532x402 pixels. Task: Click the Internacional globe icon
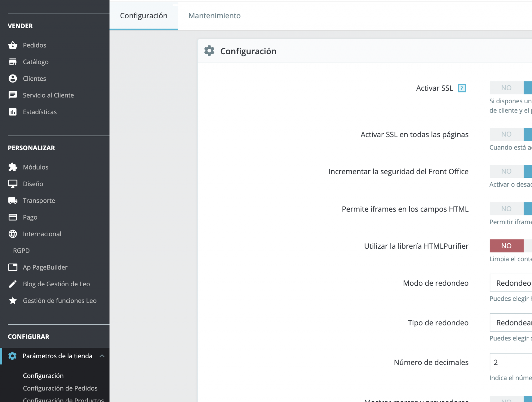tap(13, 234)
